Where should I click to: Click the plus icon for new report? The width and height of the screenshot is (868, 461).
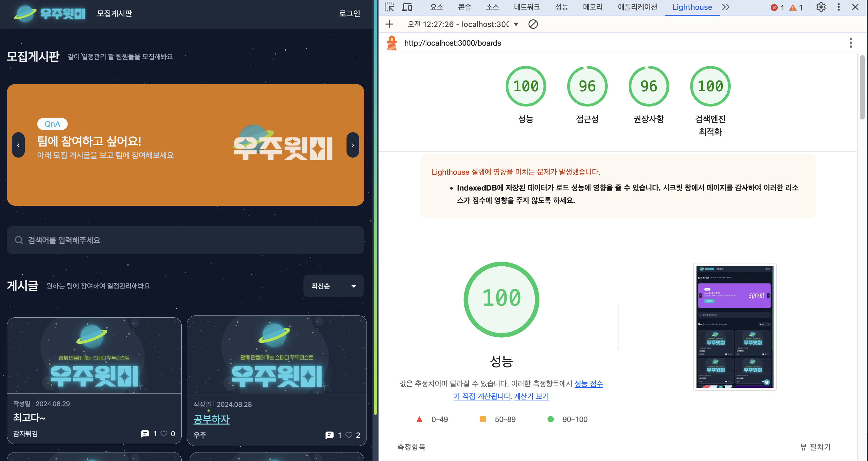point(389,24)
